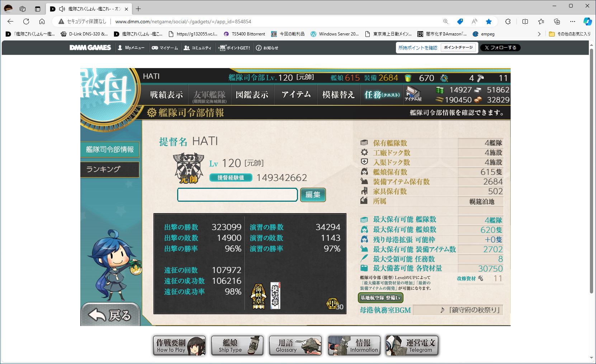
Task: Close the 艦隊これくしょん browser tab
Action: click(126, 9)
